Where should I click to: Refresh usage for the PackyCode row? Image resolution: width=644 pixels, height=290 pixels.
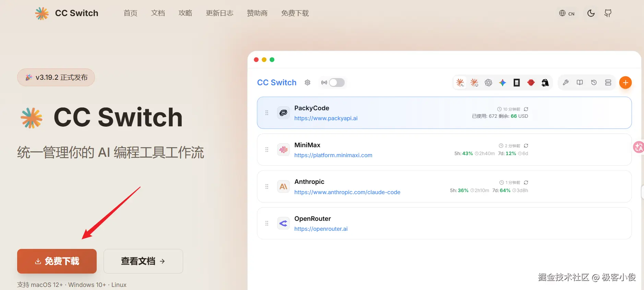tap(526, 109)
